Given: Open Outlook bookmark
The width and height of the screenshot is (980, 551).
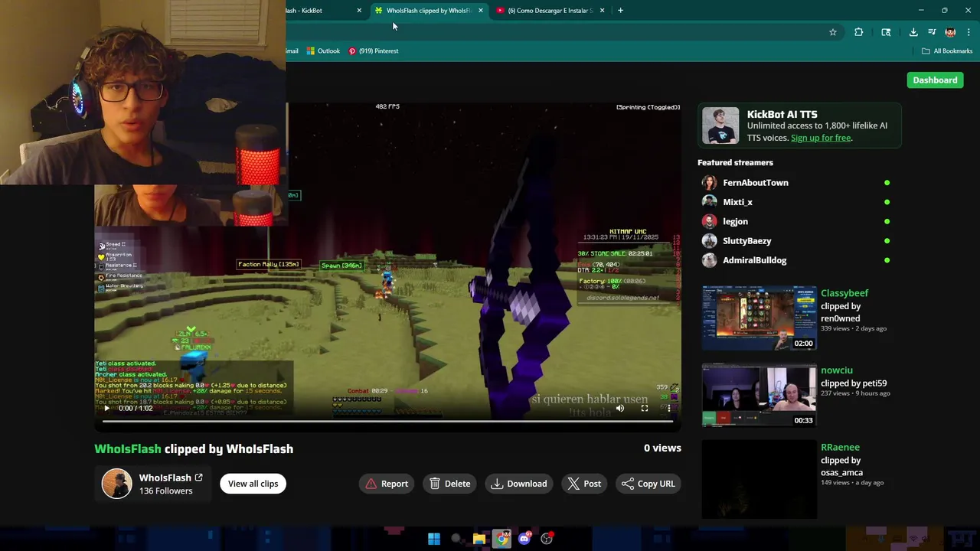Looking at the screenshot, I should pos(323,51).
